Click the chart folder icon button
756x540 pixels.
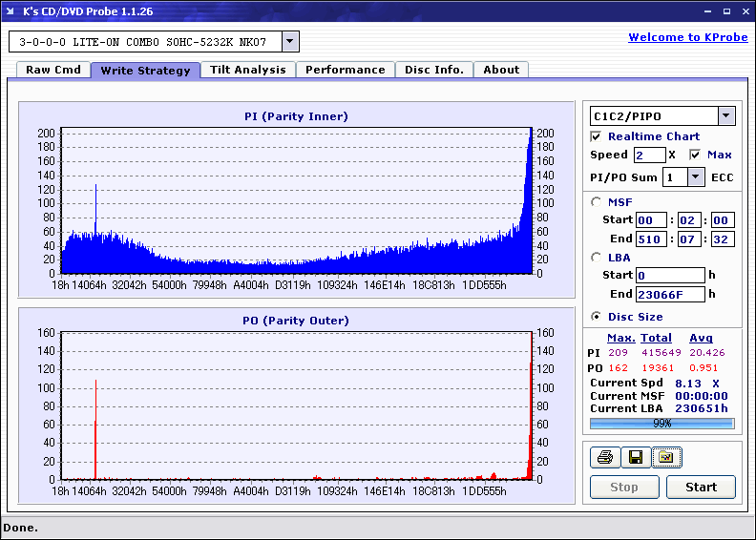[665, 458]
